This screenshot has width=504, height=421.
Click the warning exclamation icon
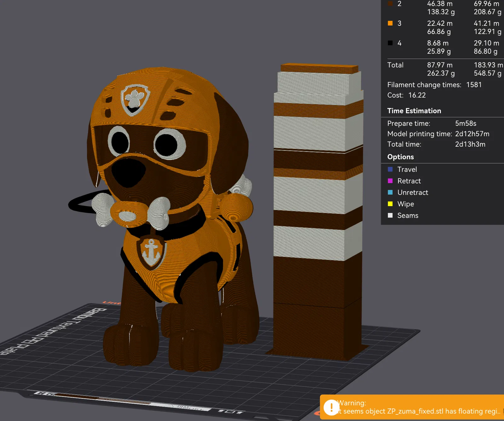point(331,407)
